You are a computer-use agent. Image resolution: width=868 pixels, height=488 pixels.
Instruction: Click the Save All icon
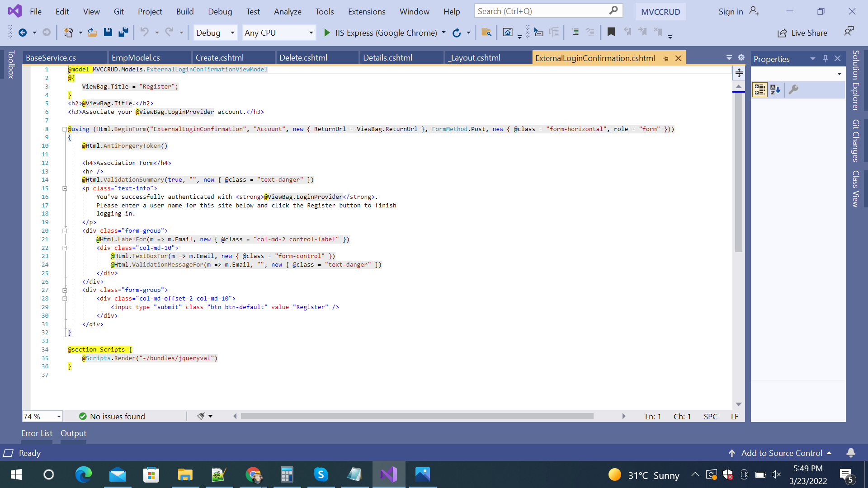(x=123, y=33)
